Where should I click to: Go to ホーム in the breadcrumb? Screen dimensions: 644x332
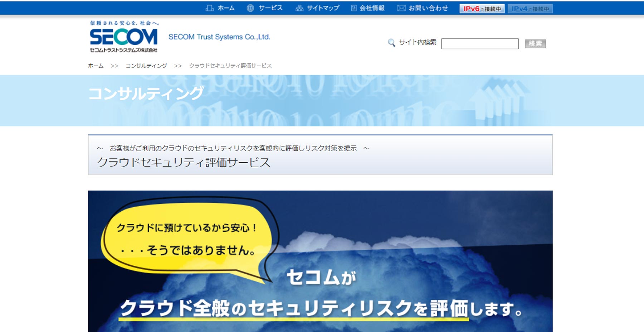(x=96, y=66)
